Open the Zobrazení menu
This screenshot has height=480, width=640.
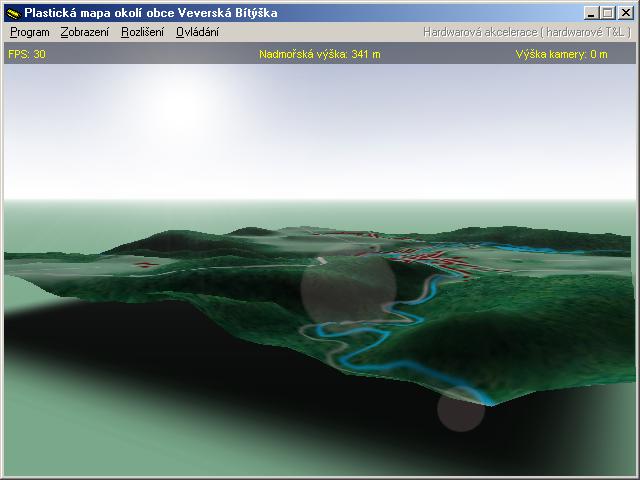click(85, 32)
